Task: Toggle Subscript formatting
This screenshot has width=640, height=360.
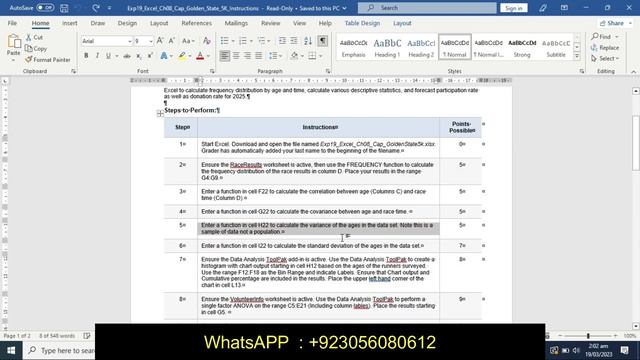Action: (139, 56)
